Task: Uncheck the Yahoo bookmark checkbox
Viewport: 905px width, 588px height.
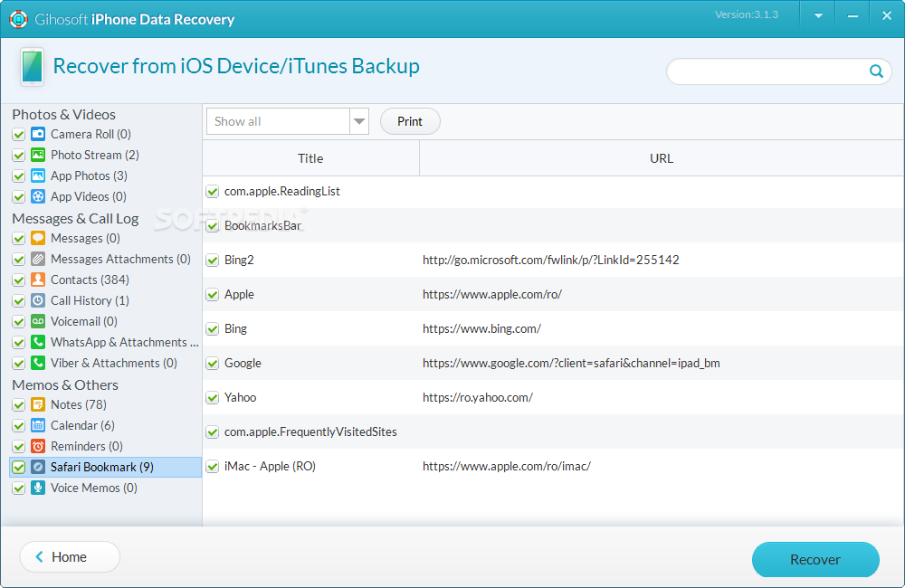Action: [x=213, y=397]
